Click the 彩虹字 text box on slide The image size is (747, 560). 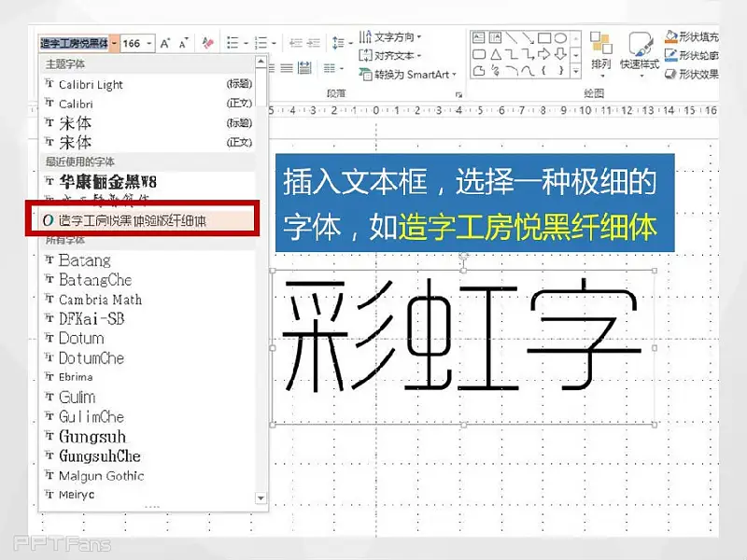462,345
